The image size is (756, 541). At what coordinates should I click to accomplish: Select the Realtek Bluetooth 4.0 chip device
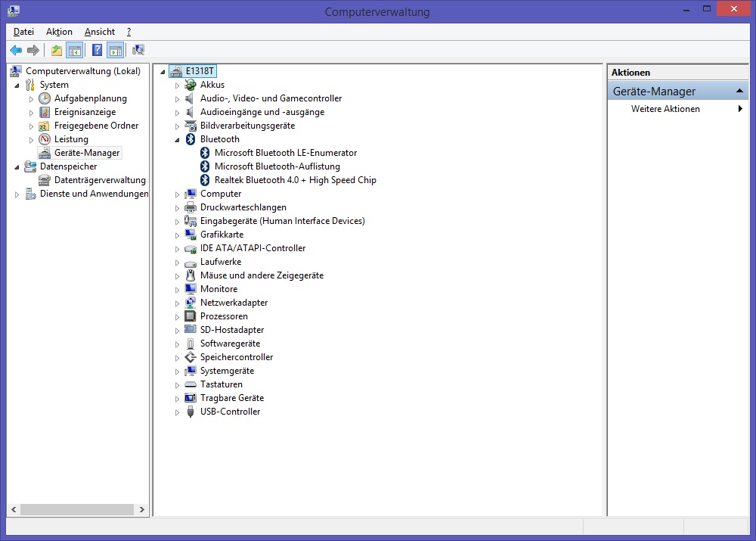(295, 180)
